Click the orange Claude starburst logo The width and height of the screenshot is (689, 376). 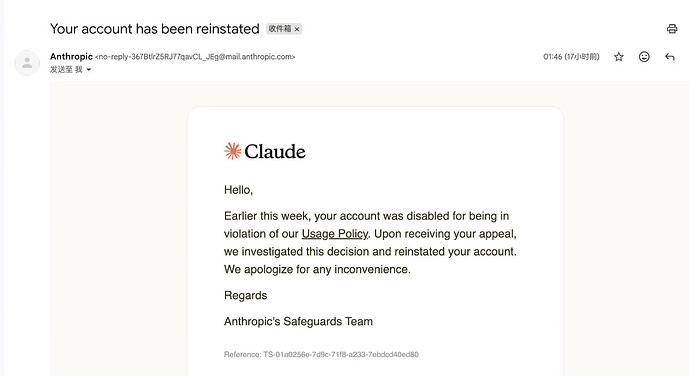pyautogui.click(x=232, y=151)
